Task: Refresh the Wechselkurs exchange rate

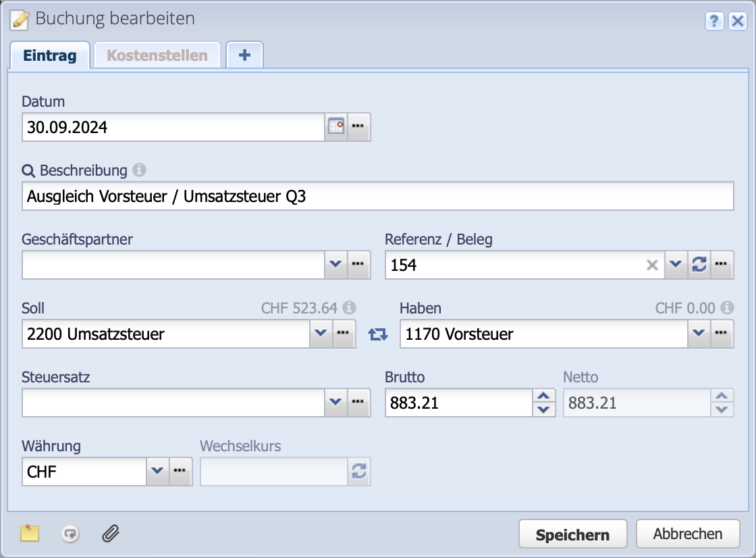Action: click(360, 472)
